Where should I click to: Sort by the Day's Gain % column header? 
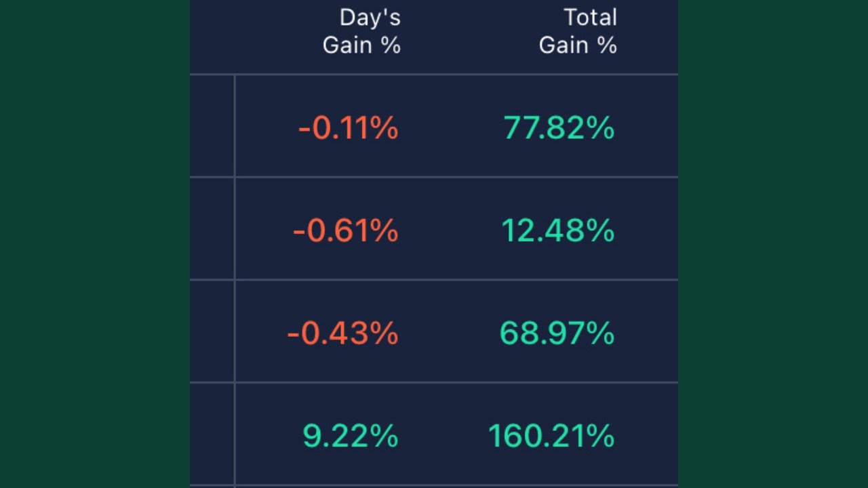click(361, 31)
